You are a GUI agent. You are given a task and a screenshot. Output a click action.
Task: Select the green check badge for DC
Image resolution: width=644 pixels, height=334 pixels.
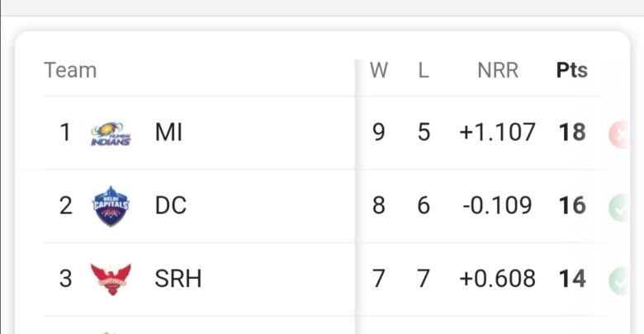(x=619, y=208)
